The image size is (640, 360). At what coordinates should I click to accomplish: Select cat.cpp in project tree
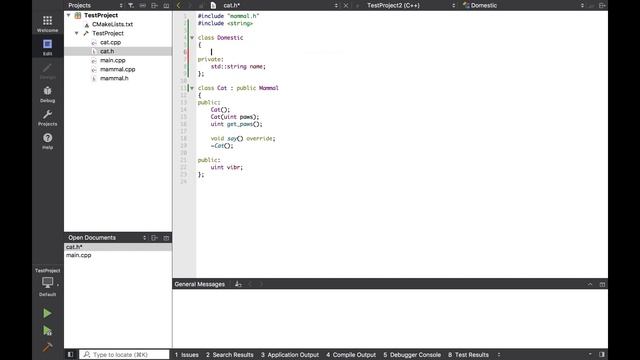(x=110, y=42)
